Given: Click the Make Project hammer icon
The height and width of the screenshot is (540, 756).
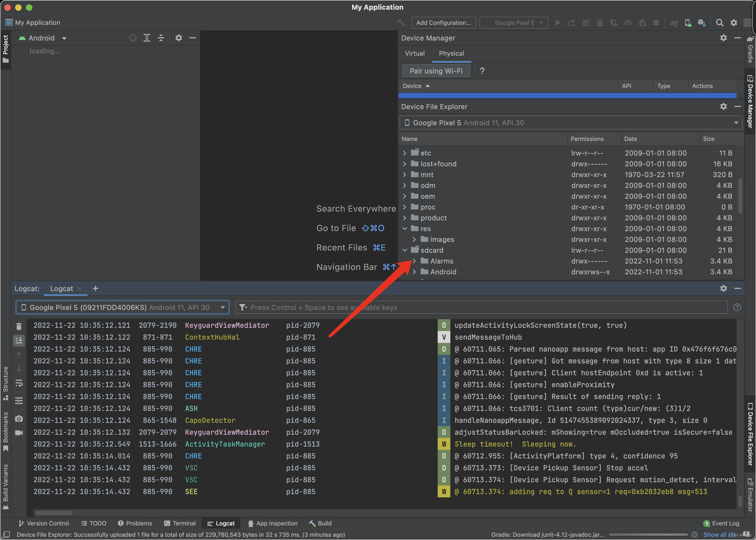Looking at the screenshot, I should tap(401, 23).
